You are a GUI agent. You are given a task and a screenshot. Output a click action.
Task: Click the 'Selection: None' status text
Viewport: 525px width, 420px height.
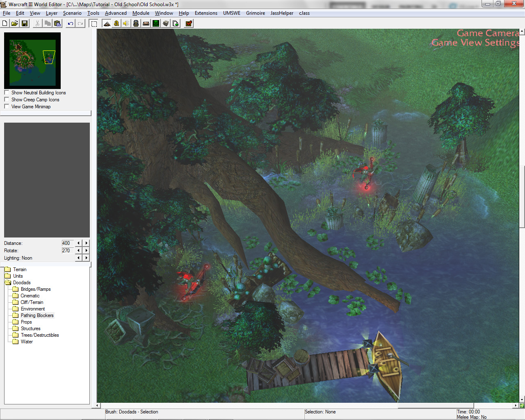320,412
